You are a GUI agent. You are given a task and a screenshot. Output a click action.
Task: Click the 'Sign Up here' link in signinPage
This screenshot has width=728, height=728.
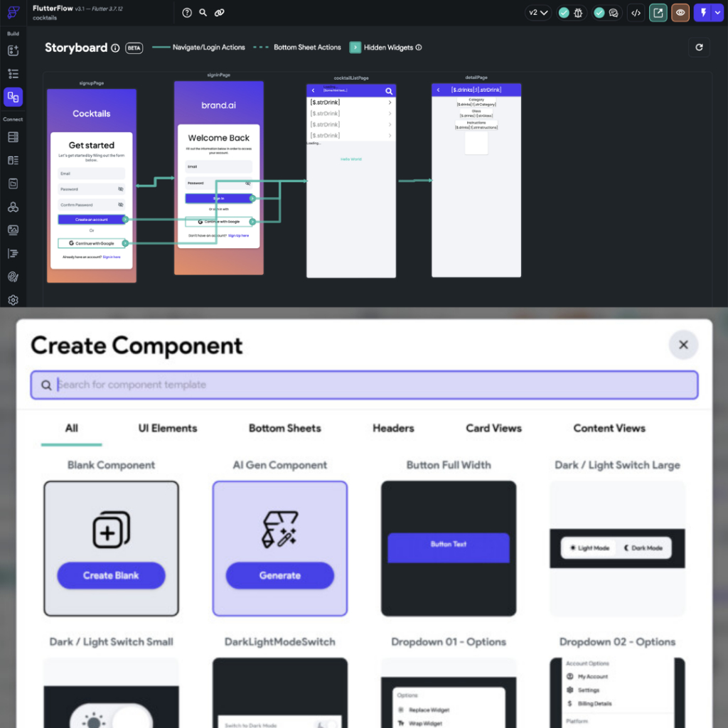click(x=238, y=235)
